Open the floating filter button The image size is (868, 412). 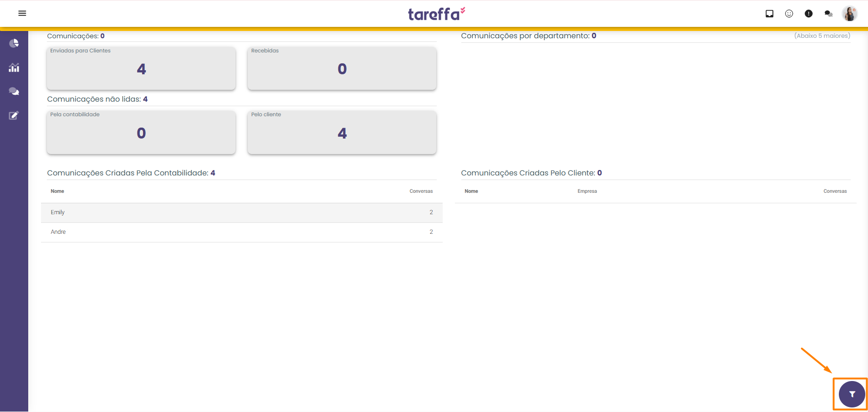point(852,394)
